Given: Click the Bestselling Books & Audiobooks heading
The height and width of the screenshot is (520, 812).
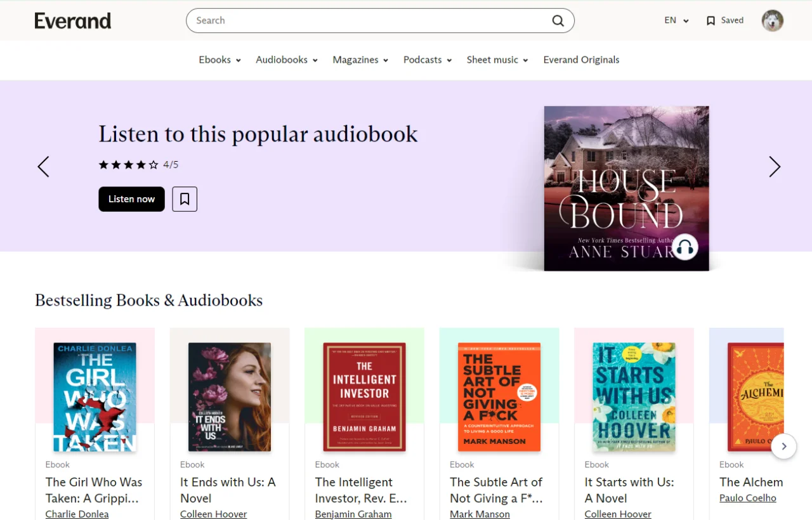Looking at the screenshot, I should (x=148, y=300).
